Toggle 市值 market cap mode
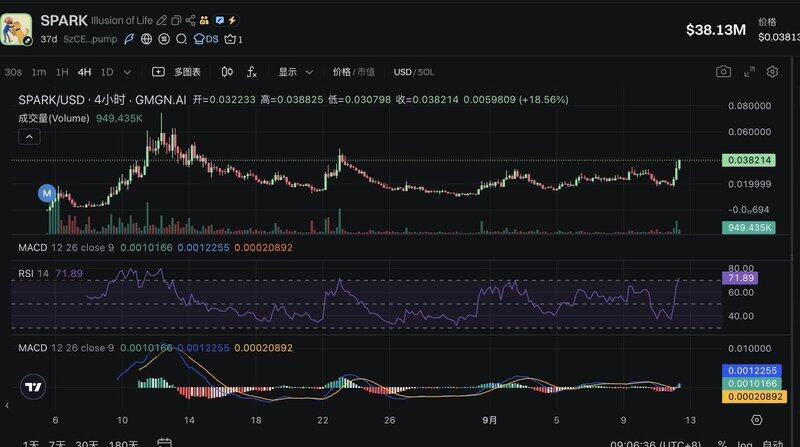The width and height of the screenshot is (800, 447). click(365, 72)
